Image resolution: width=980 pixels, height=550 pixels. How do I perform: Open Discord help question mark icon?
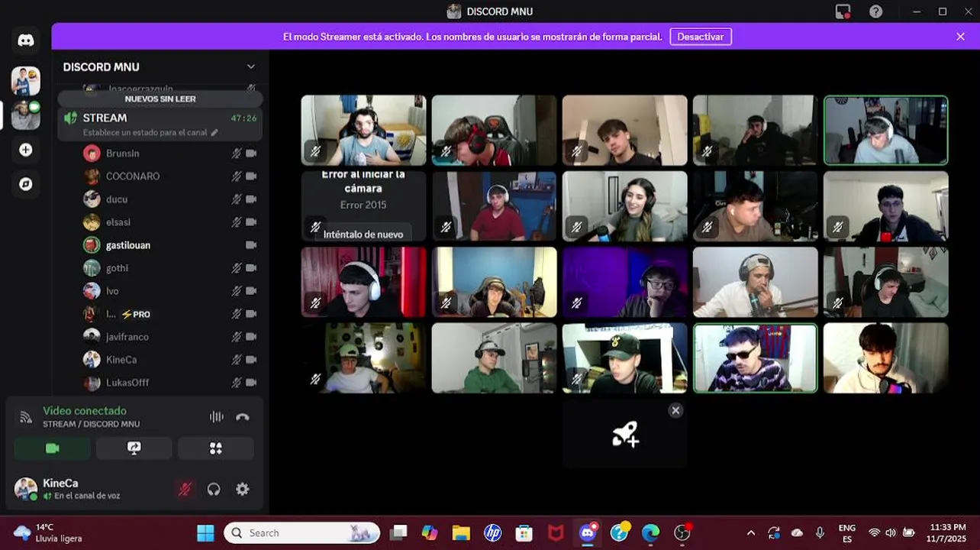(876, 11)
